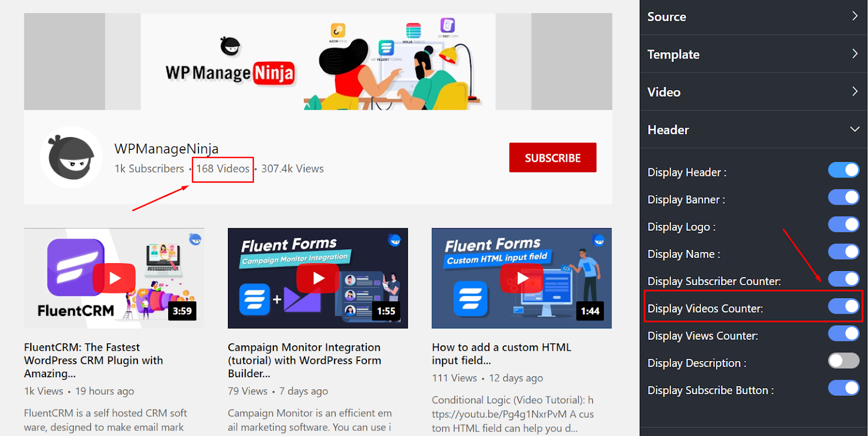Toggle the Display Name switch
The height and width of the screenshot is (436, 868).
coord(844,251)
